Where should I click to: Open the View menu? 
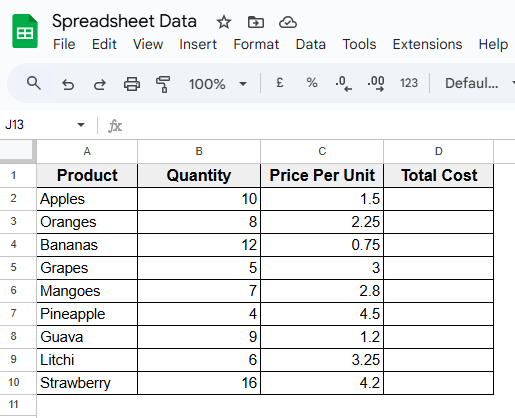(148, 44)
